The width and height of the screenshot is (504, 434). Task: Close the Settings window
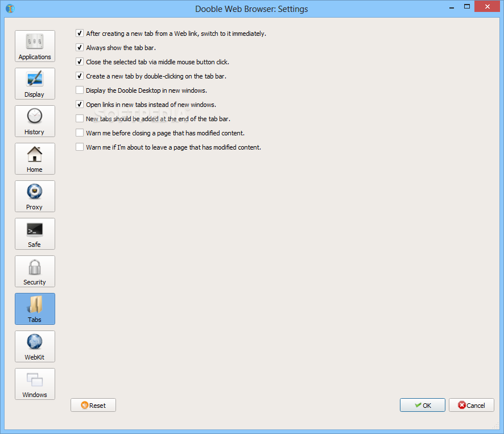tap(488, 6)
